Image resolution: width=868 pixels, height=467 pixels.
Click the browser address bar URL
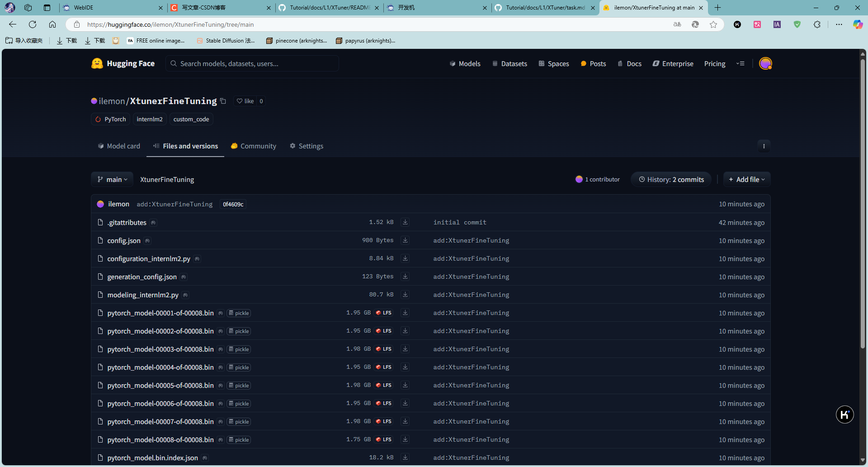(x=170, y=24)
